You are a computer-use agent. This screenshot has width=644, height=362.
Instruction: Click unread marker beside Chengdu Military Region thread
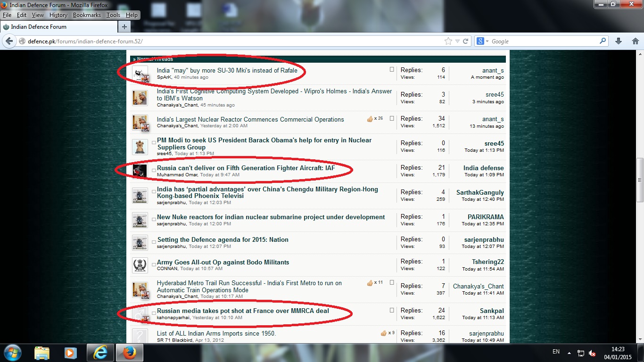click(x=154, y=191)
